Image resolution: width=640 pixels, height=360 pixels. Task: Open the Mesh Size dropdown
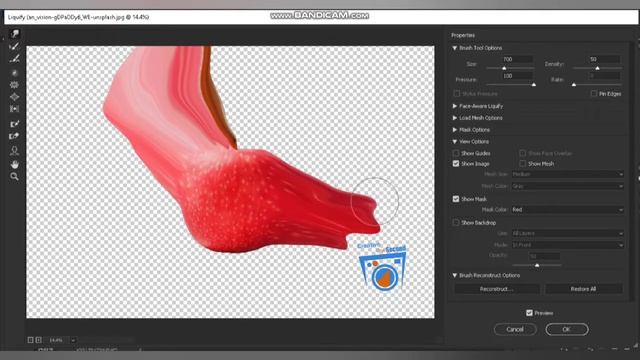coord(567,174)
